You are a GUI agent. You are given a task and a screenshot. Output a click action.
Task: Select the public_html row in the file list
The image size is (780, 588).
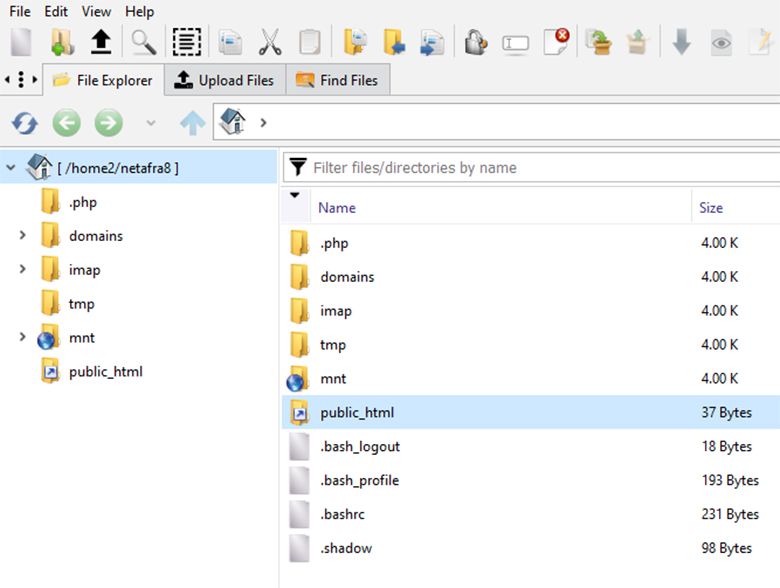pos(530,412)
